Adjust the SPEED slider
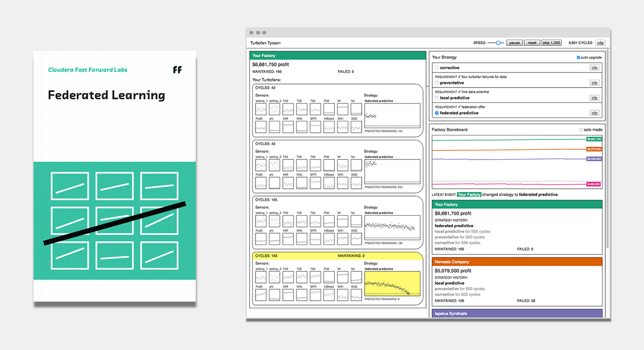 496,43
